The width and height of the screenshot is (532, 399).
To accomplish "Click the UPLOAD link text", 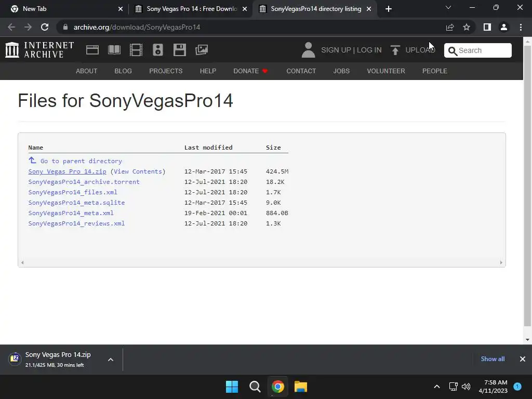I will 420,50.
